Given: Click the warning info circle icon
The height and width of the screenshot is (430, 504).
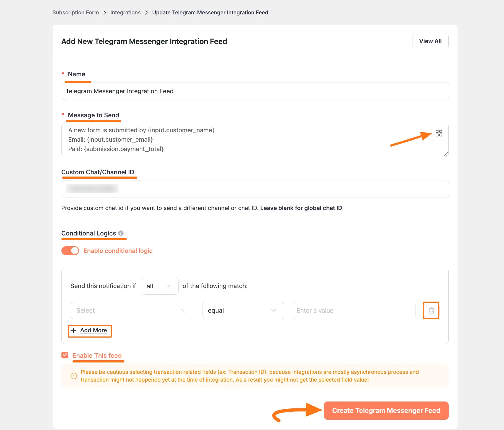Looking at the screenshot, I should pyautogui.click(x=74, y=376).
